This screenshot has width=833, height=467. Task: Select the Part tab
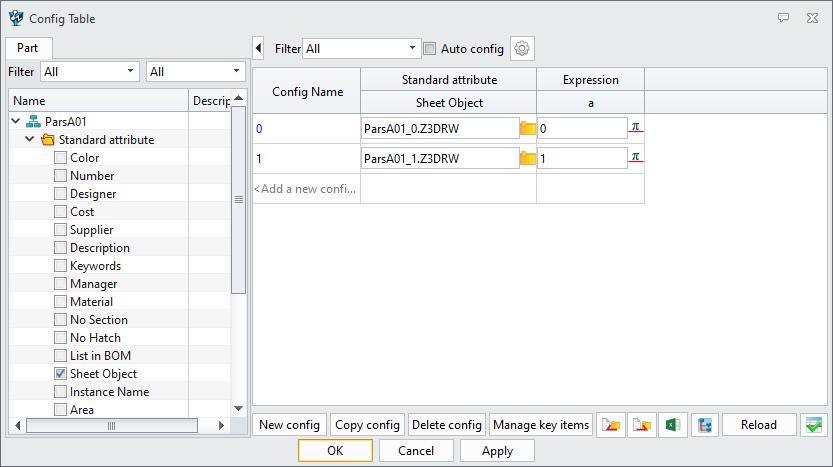pos(28,48)
